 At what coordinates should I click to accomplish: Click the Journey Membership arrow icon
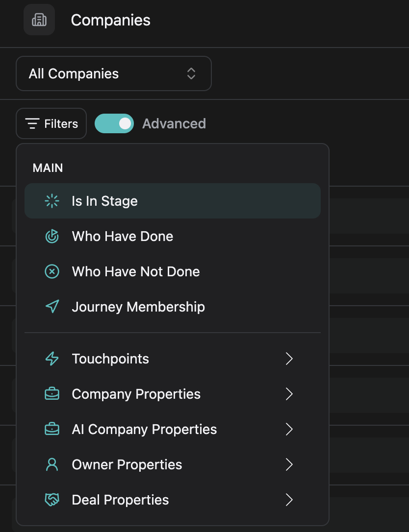[x=52, y=307]
